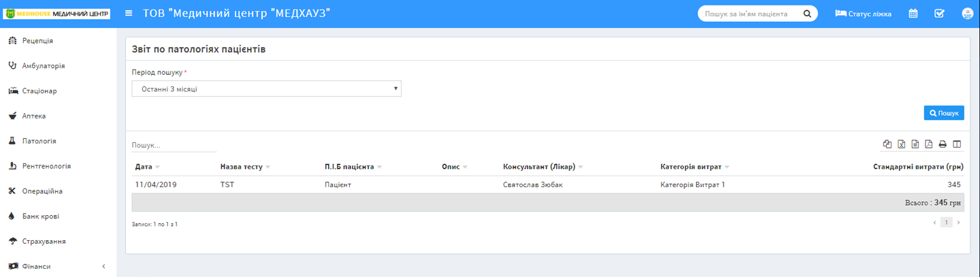This screenshot has width=980, height=277.
Task: Click Записи: 1 по 1 з 1 text
Action: point(154,224)
